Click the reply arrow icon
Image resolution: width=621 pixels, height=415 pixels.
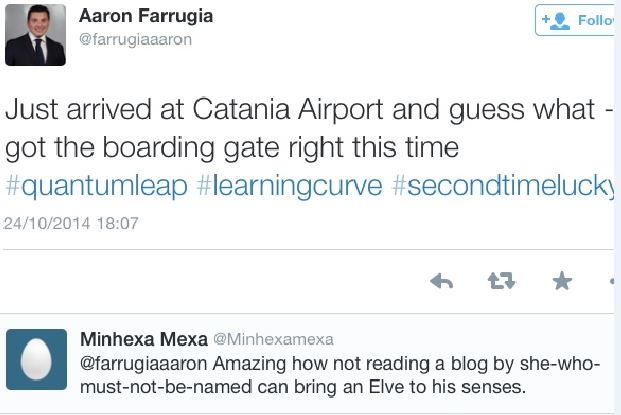pos(441,282)
